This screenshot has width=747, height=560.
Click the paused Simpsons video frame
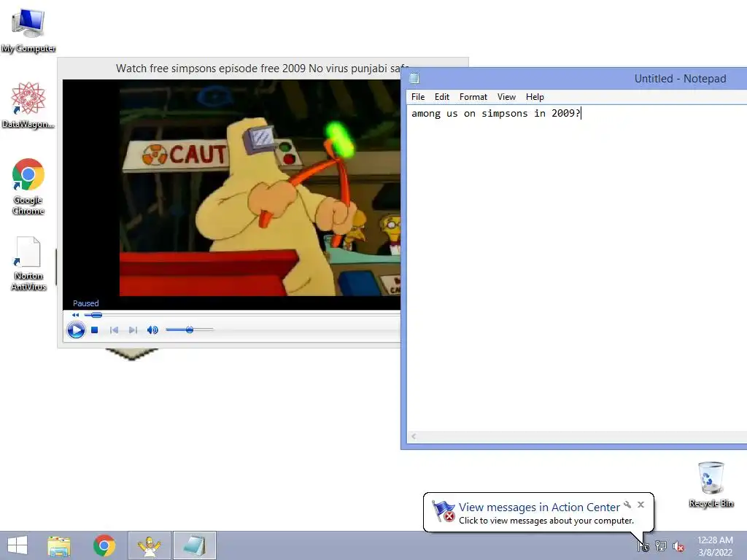tap(260, 188)
